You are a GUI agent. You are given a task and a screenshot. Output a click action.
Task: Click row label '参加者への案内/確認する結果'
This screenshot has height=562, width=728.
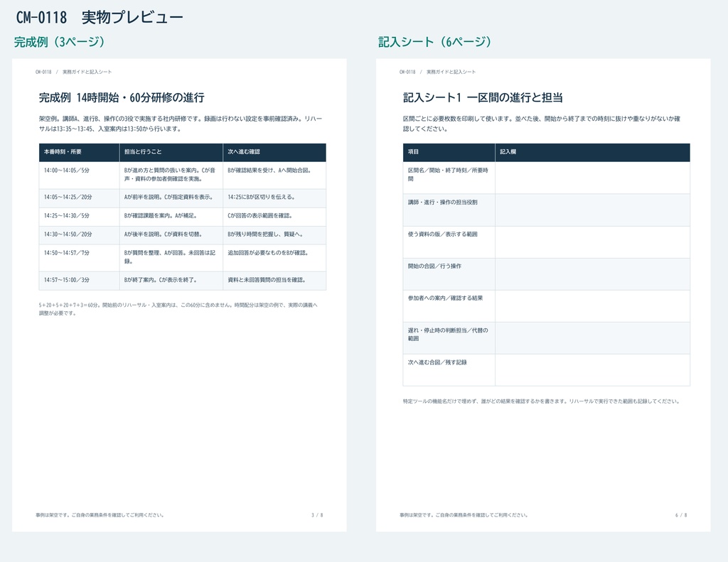449,306
